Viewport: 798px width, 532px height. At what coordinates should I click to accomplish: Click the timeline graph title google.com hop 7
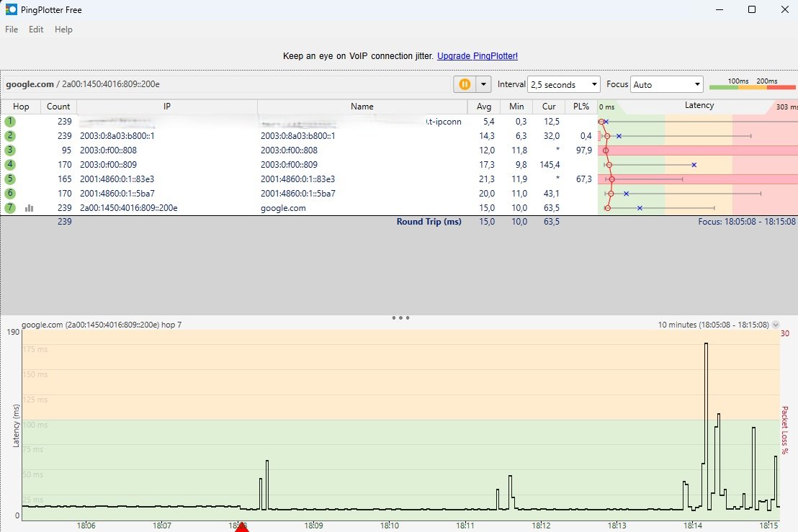(102, 325)
